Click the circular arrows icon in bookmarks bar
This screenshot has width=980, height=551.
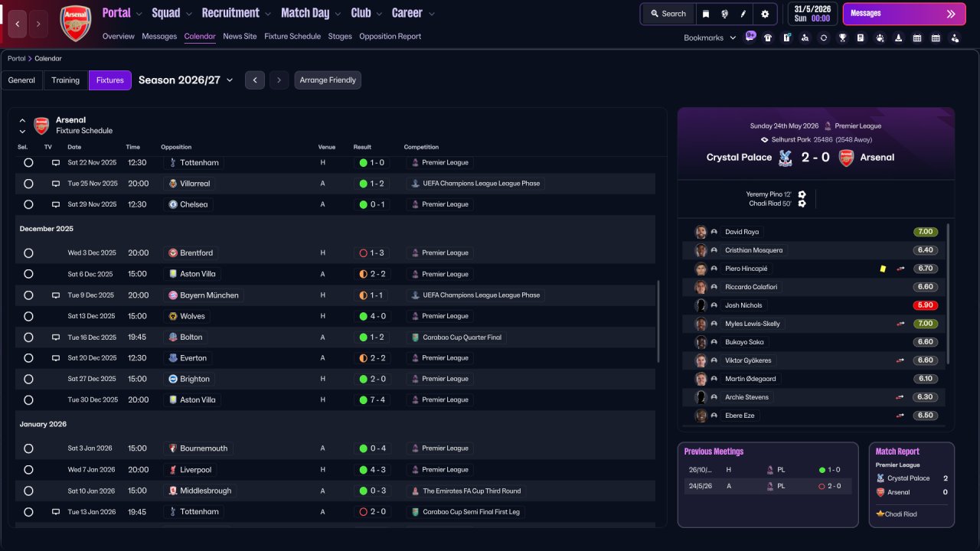point(823,37)
